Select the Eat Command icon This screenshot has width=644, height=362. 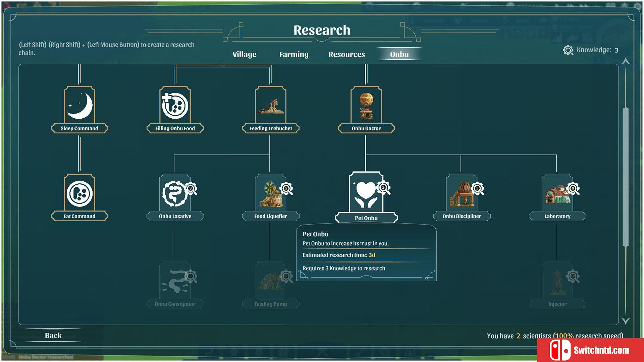[x=79, y=193]
